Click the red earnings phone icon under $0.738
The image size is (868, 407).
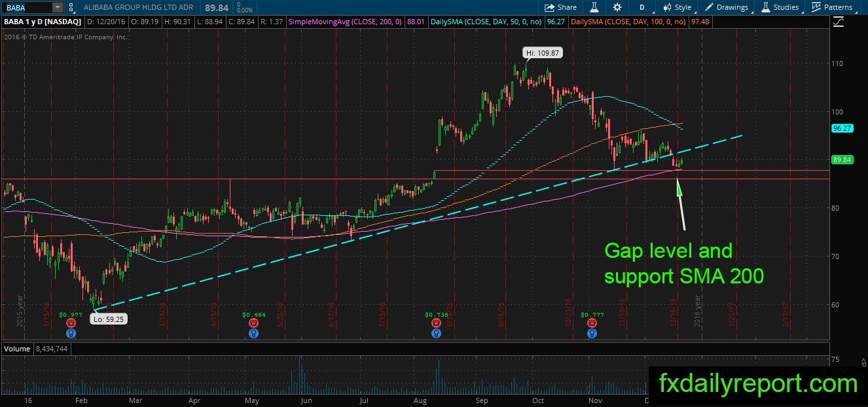coord(436,323)
